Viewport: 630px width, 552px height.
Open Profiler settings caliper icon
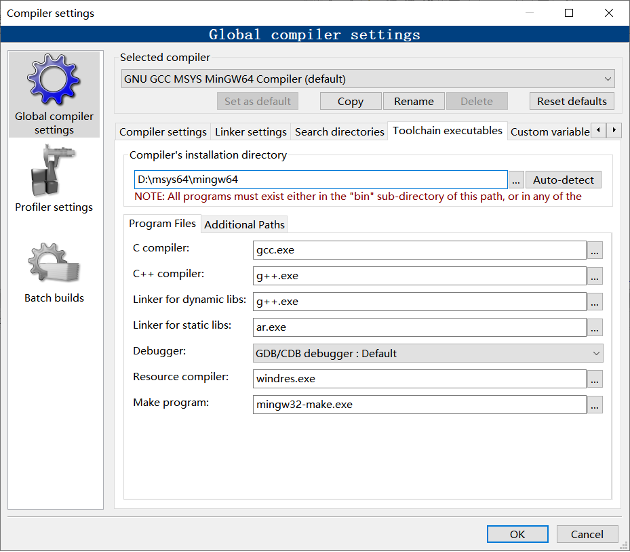(53, 171)
